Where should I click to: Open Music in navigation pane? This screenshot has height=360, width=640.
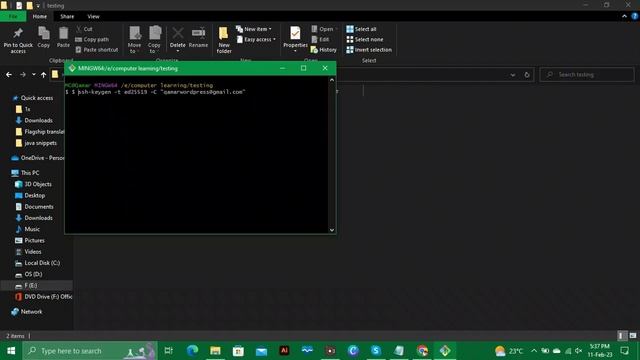(28, 229)
